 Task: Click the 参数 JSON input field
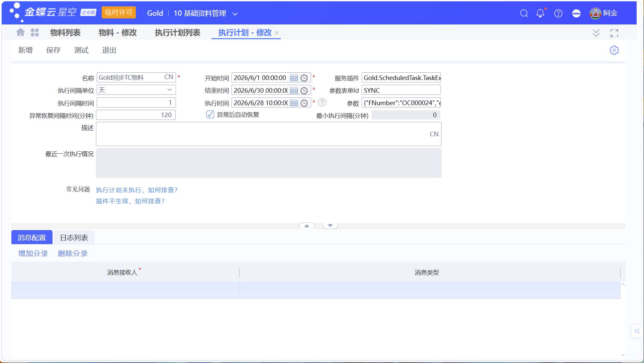(401, 103)
